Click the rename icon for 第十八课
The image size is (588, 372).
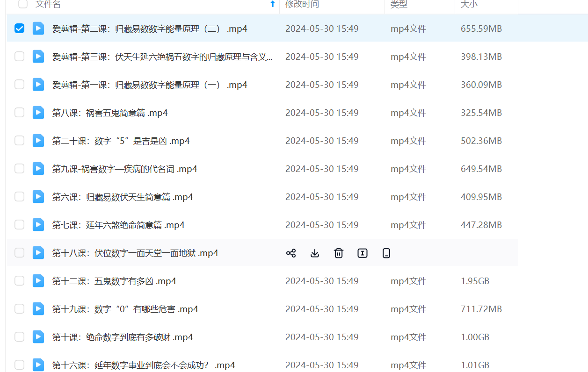click(363, 253)
